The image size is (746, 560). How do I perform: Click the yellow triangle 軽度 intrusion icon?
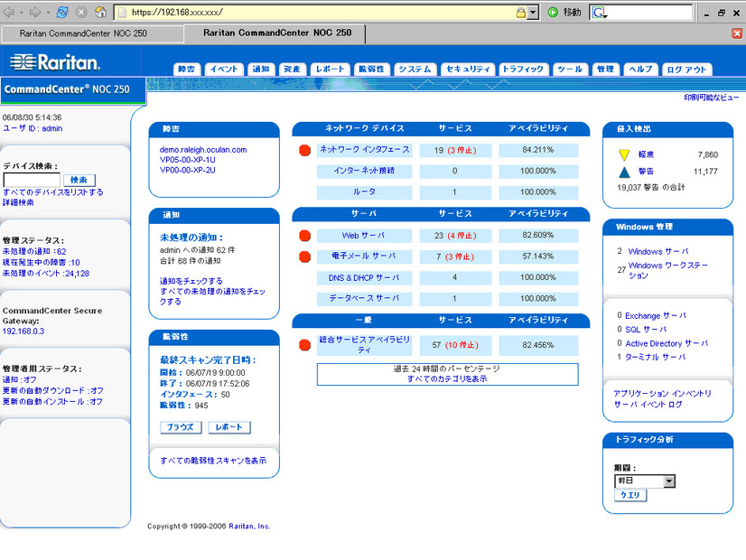coord(624,155)
